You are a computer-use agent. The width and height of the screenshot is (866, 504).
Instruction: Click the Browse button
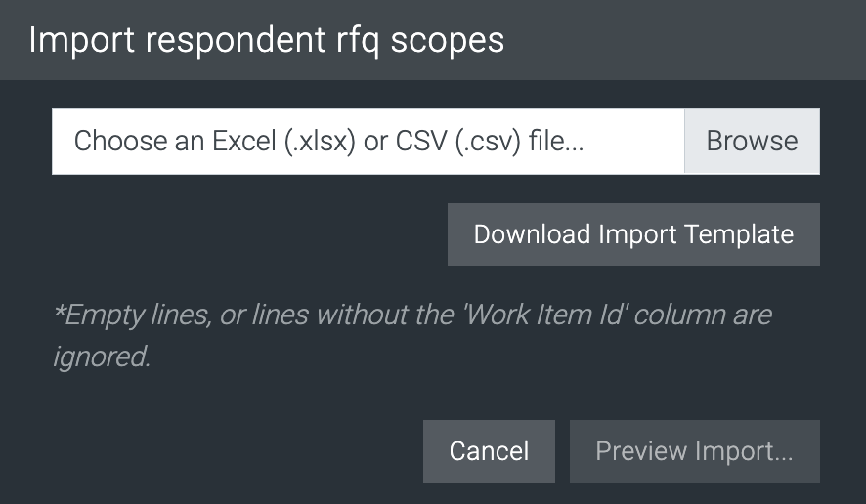point(752,142)
